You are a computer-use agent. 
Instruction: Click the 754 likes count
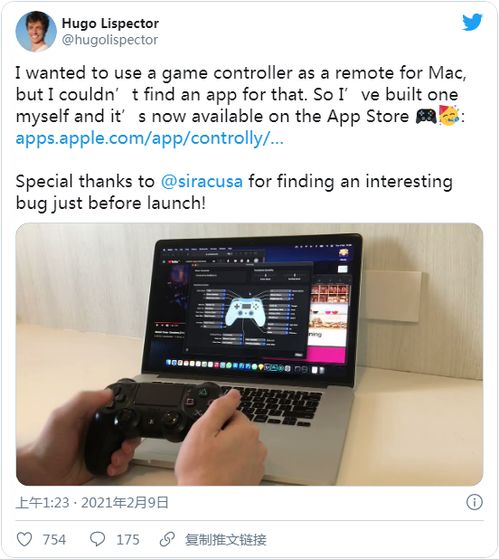point(54,540)
